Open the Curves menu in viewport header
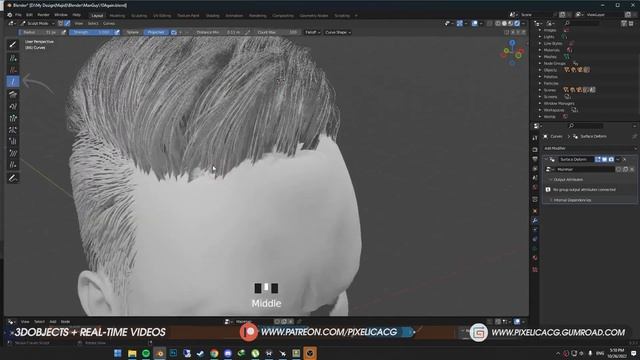Screen dimensions: 640x360 tap(109, 24)
